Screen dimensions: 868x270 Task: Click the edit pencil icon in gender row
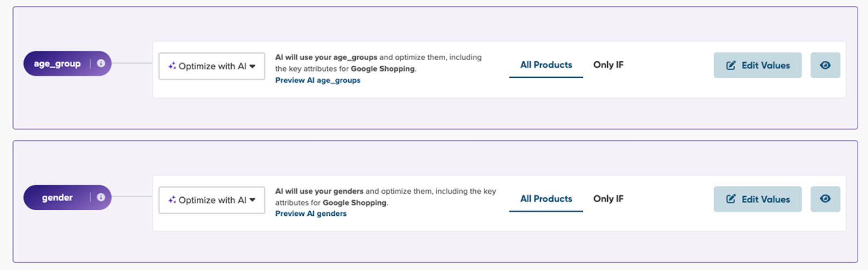pyautogui.click(x=731, y=199)
